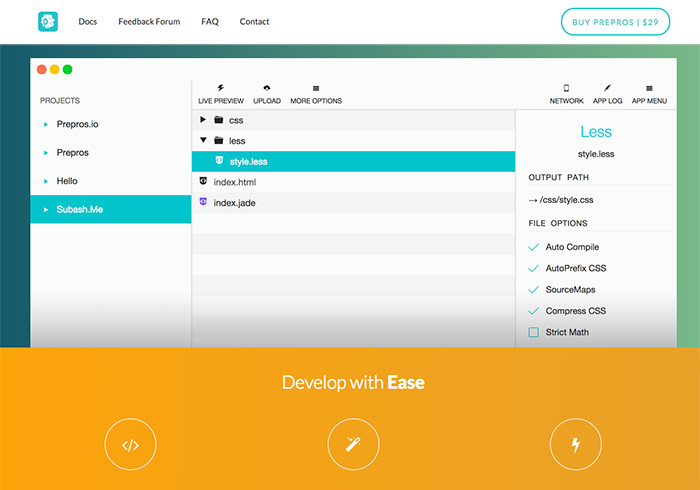Click the Prepros logo icon
Image resolution: width=700 pixels, height=490 pixels.
coord(48,21)
